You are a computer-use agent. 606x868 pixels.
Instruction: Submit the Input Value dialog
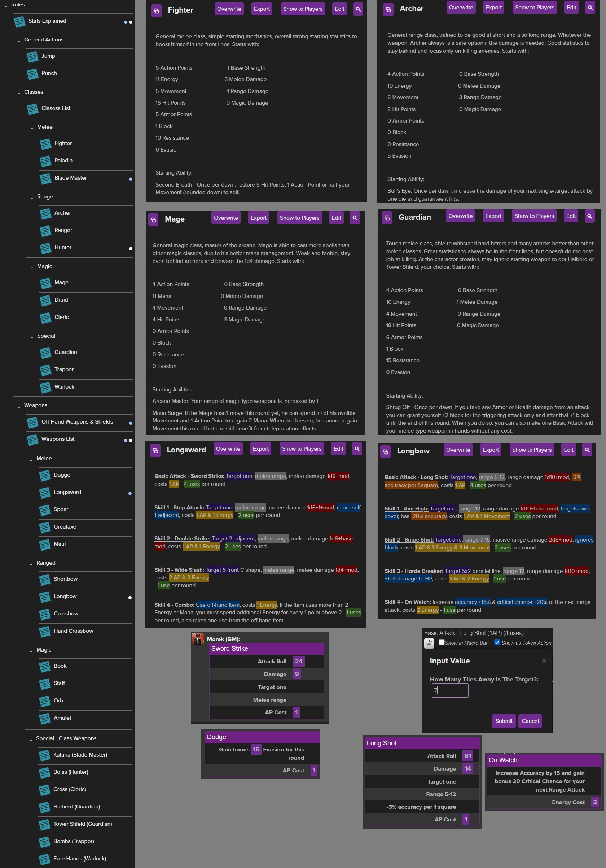point(504,721)
